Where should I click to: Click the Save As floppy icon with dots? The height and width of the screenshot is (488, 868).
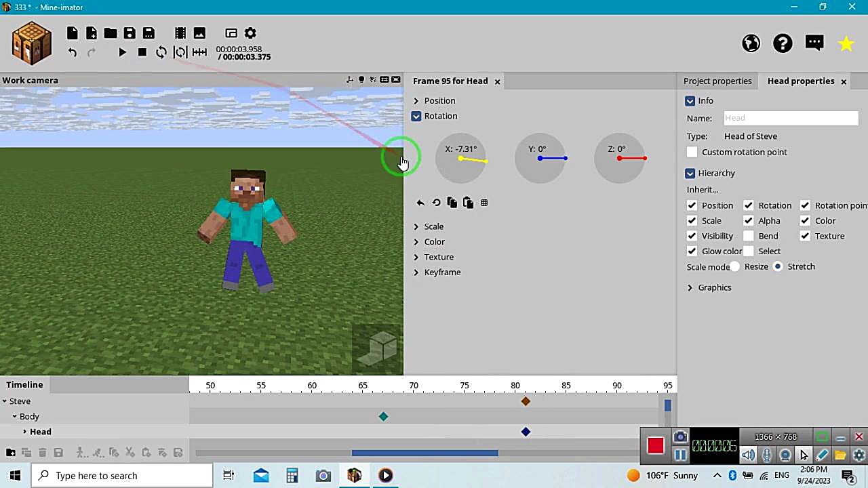149,33
